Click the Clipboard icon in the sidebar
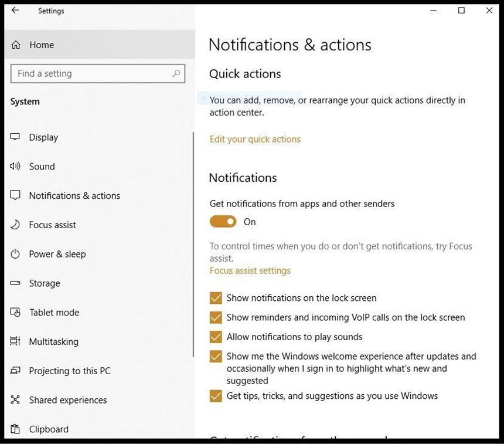 pyautogui.click(x=15, y=429)
